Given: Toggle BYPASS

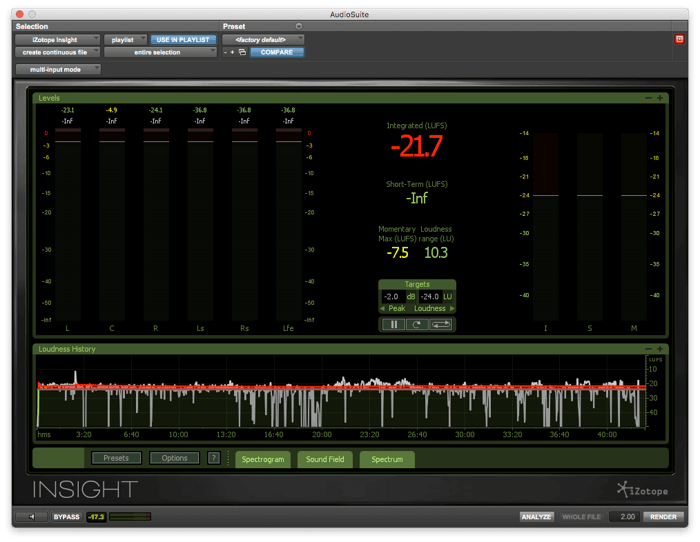Looking at the screenshot, I should (67, 517).
